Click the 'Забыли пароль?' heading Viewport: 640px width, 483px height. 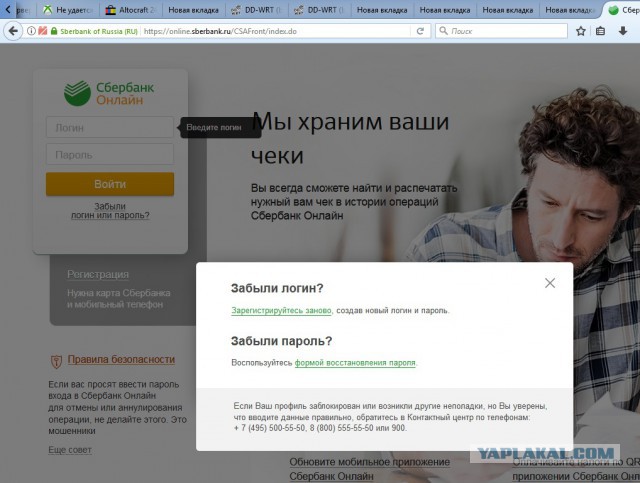point(282,341)
